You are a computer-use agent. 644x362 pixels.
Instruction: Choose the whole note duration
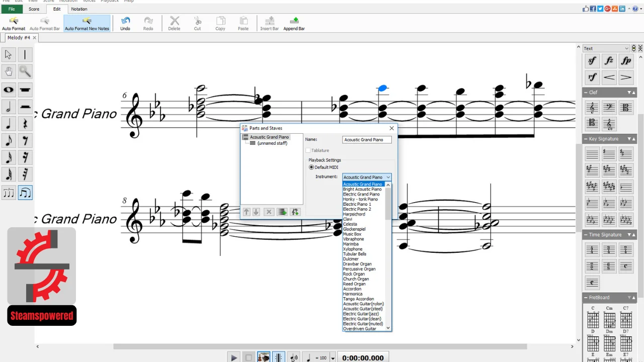pos(9,90)
